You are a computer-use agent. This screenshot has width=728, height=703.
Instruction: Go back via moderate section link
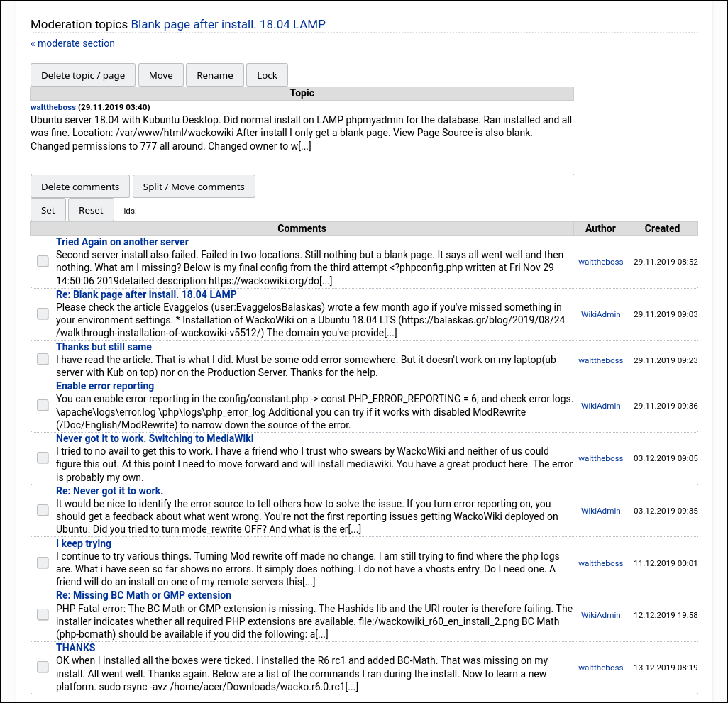coord(72,43)
